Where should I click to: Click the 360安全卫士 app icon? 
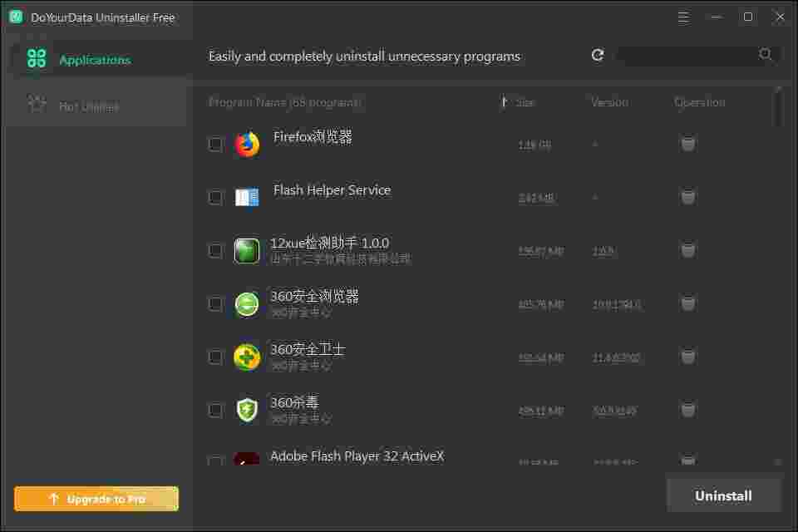click(x=246, y=356)
